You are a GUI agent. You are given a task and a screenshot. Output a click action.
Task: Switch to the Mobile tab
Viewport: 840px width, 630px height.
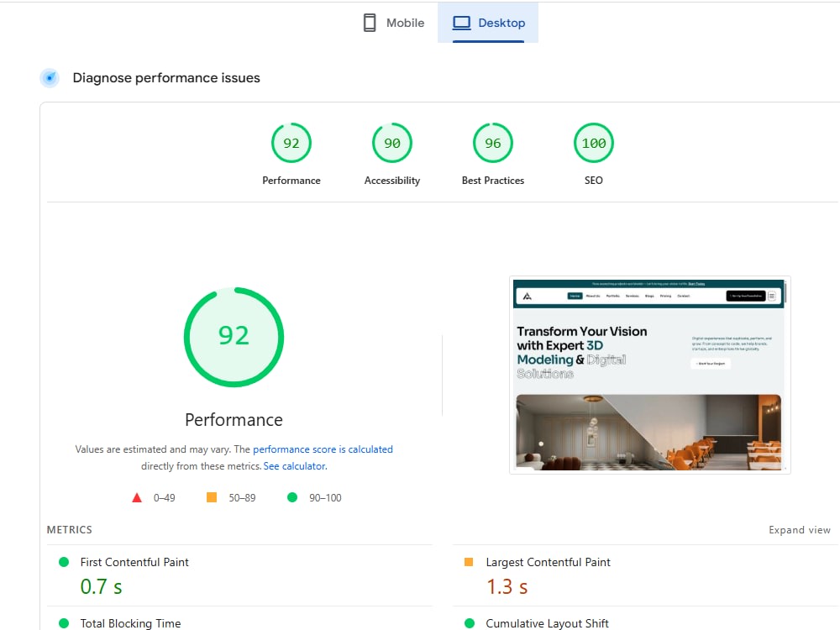click(394, 23)
